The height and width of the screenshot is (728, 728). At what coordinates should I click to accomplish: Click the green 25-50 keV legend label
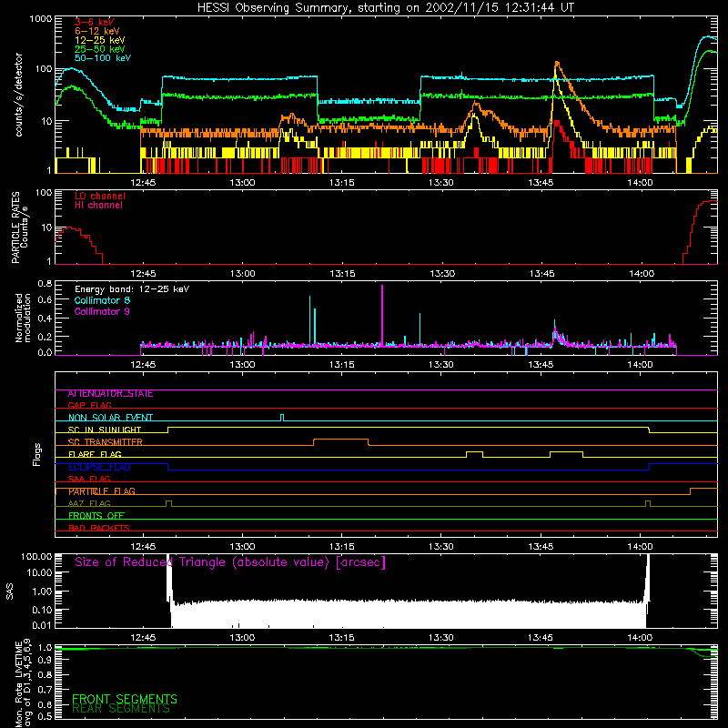tap(99, 49)
